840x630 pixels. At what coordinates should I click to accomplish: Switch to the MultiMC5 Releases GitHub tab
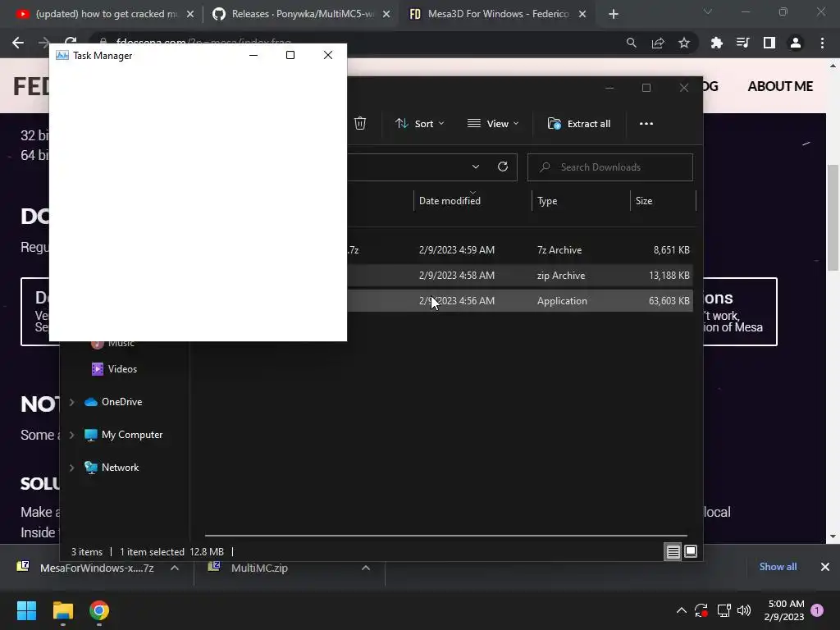coord(303,14)
